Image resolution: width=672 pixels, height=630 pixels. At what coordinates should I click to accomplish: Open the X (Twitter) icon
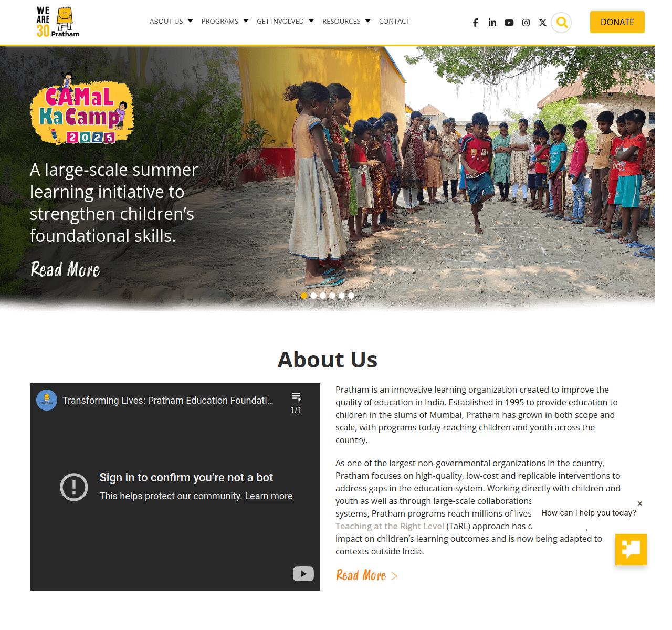(542, 23)
